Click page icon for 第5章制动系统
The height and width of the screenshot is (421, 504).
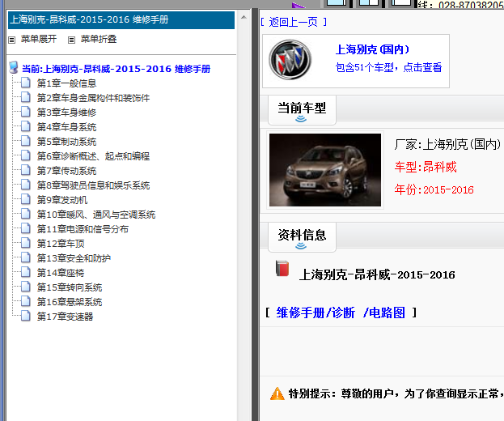26,141
